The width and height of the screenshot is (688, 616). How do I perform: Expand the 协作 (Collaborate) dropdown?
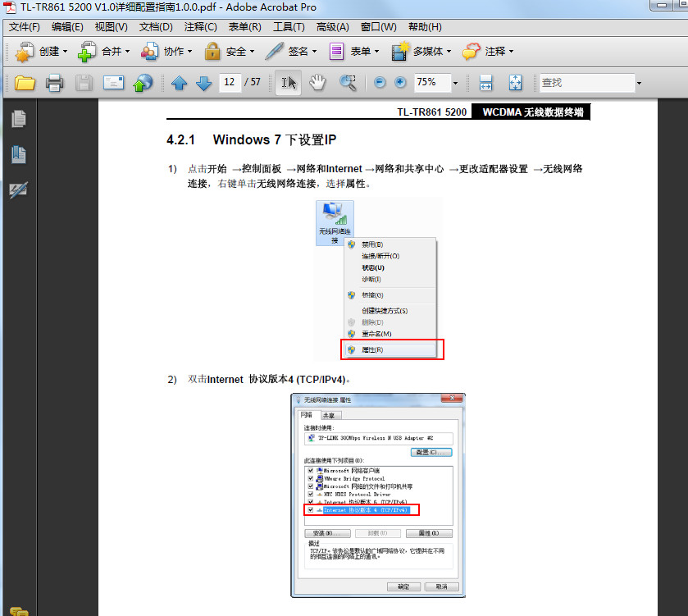tap(190, 52)
